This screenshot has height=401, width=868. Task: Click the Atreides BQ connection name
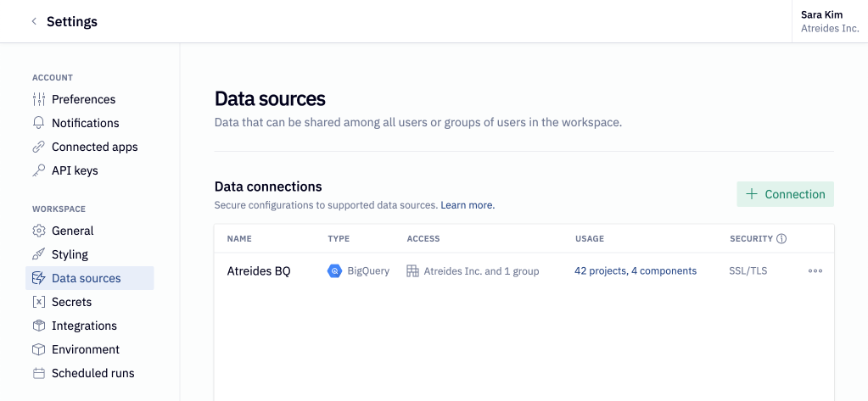[259, 271]
